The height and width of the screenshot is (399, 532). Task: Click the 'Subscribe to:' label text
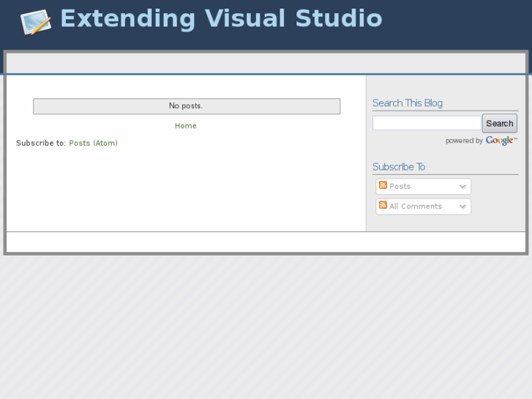click(41, 143)
